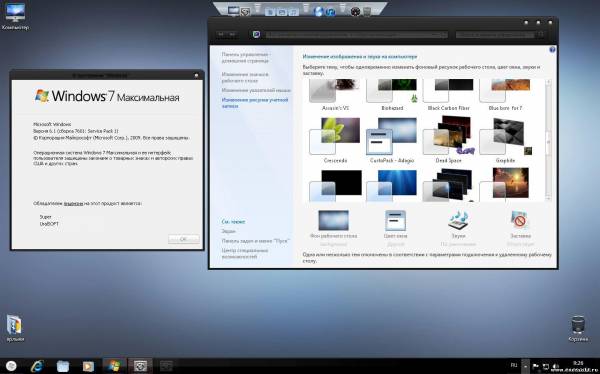600x374 pixels.
Task: Select the unnamed theme with sunset wallpaper
Action: click(x=505, y=185)
